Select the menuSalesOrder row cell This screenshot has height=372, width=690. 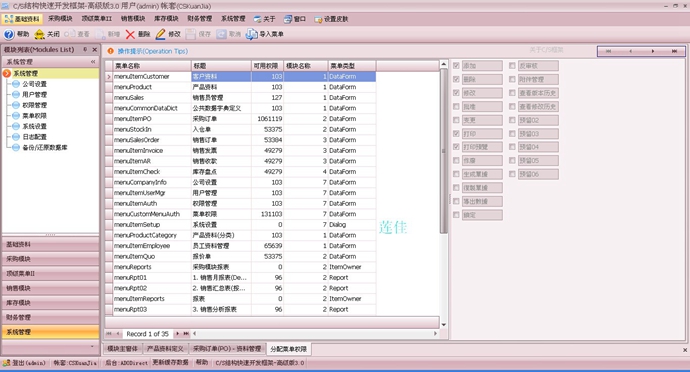pos(152,140)
